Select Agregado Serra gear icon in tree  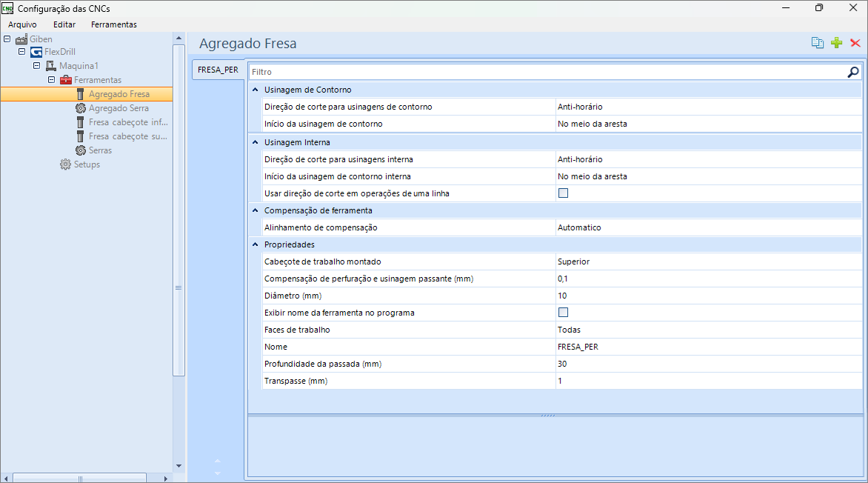click(x=81, y=108)
